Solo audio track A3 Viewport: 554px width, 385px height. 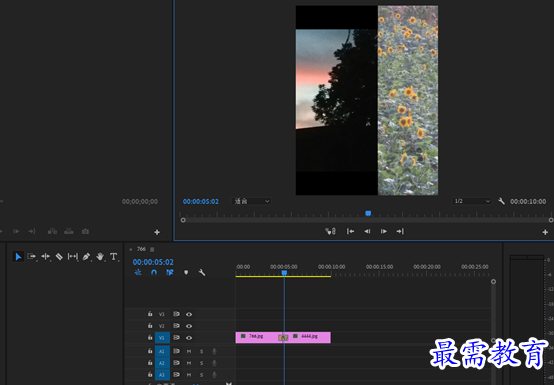(x=202, y=375)
